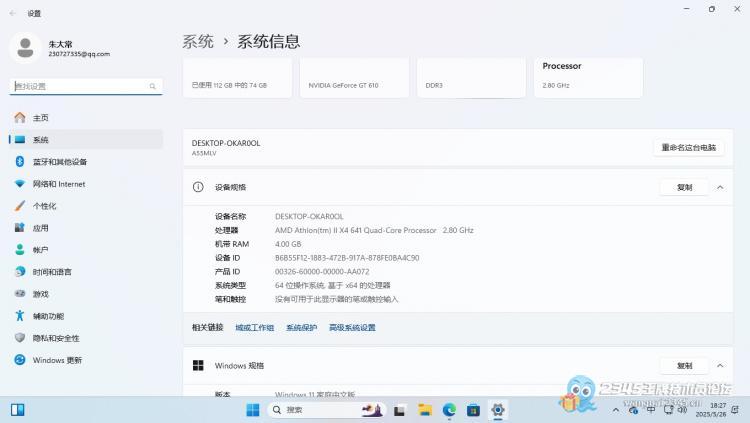Click the taskbar 搜索 search box

coord(327,410)
